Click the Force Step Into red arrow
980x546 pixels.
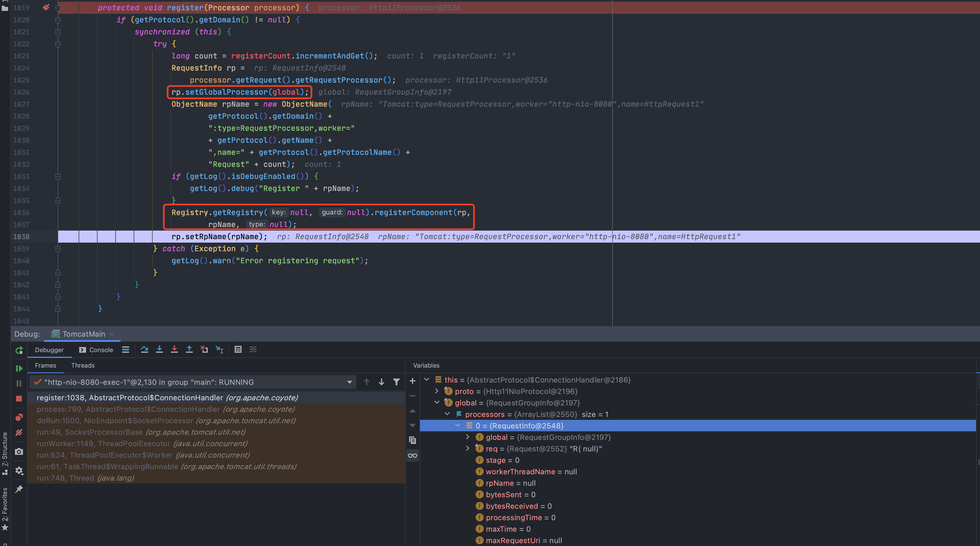pos(174,350)
